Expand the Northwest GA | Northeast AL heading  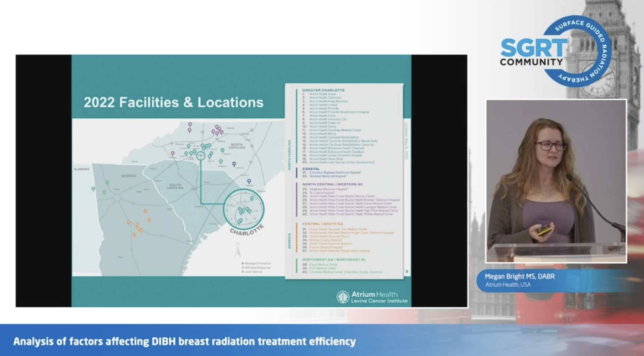click(334, 260)
